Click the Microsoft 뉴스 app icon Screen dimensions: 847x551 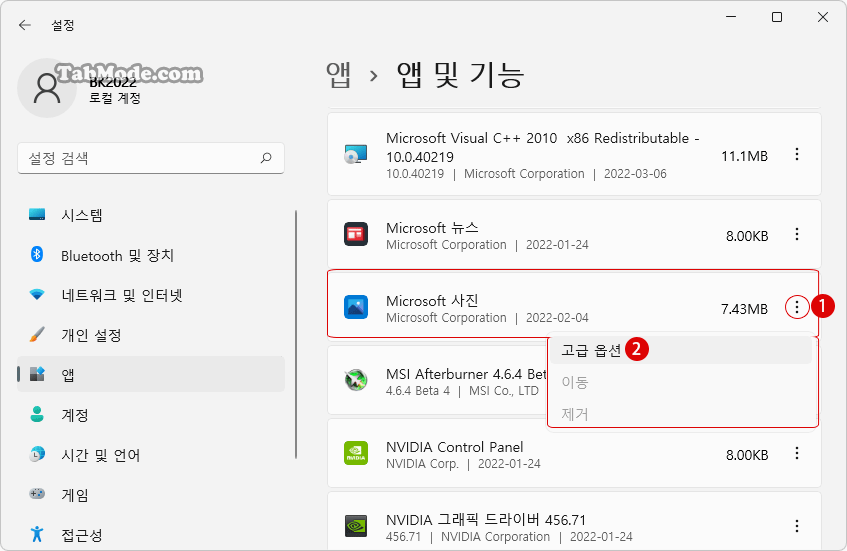(356, 234)
